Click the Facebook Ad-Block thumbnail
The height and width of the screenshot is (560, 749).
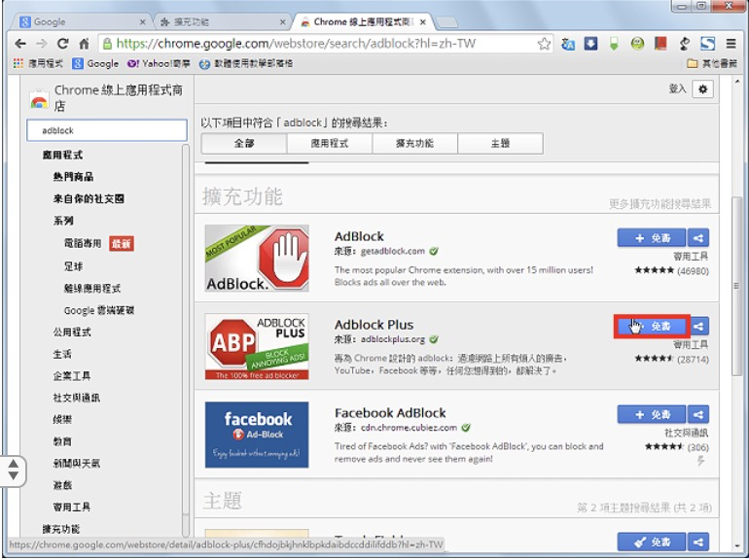pos(257,435)
